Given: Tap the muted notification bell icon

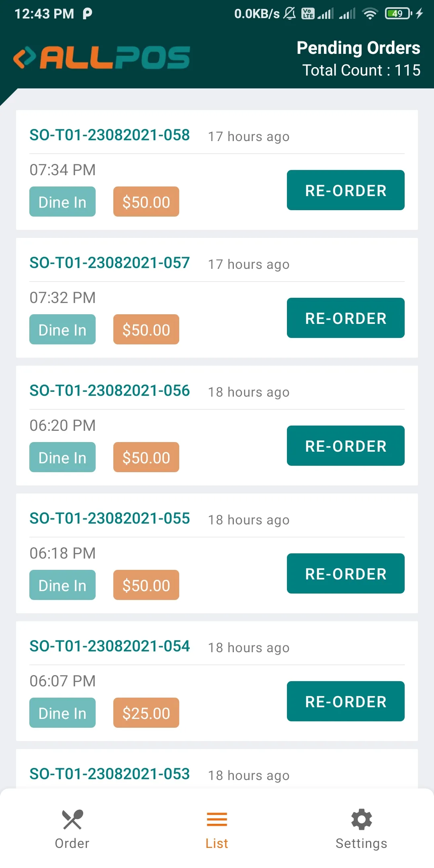Looking at the screenshot, I should click(x=290, y=14).
